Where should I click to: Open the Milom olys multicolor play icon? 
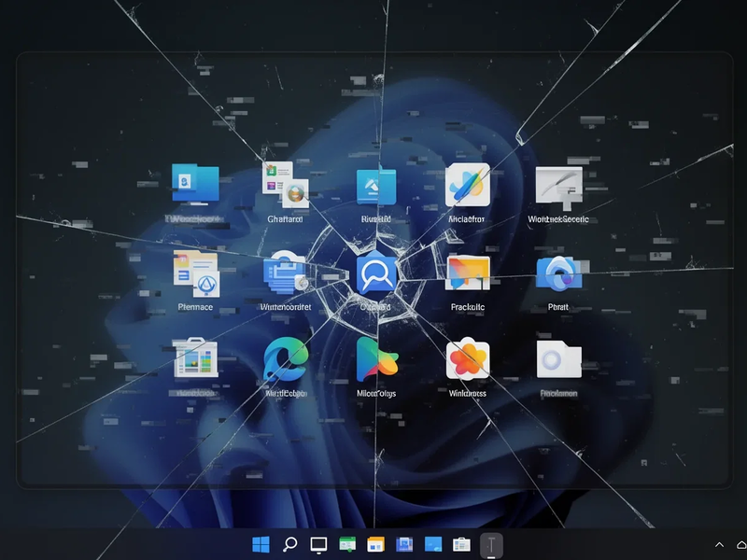point(376,359)
